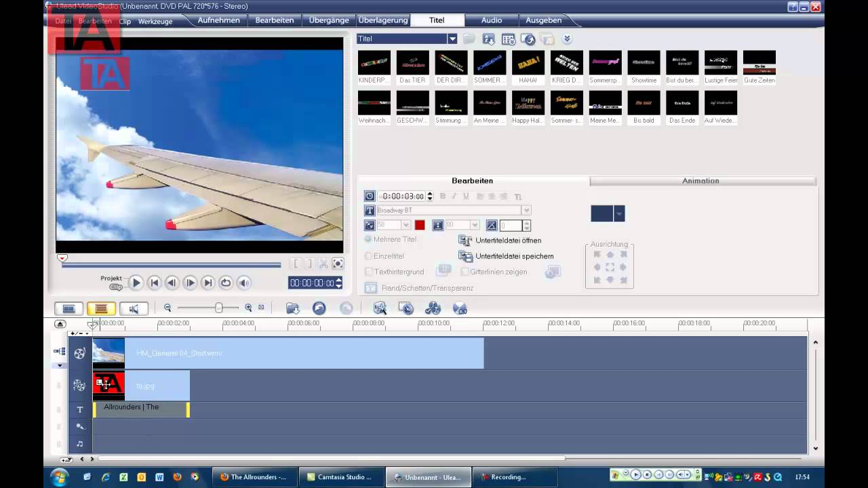The image size is (868, 488).
Task: Select Einzeltitel radio option
Action: (x=384, y=256)
